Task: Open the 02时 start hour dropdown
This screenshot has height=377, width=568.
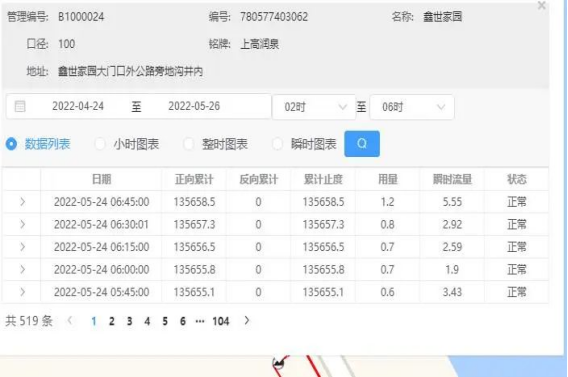Action: 314,107
